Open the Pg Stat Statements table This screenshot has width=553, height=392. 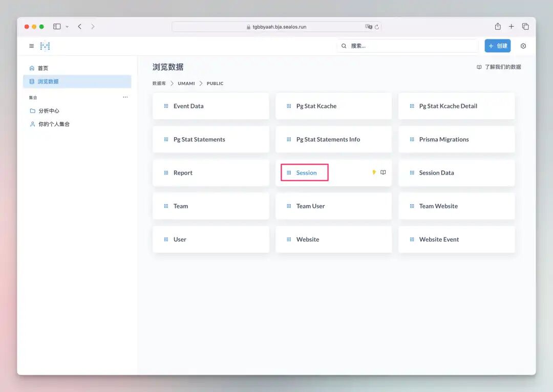coord(211,140)
